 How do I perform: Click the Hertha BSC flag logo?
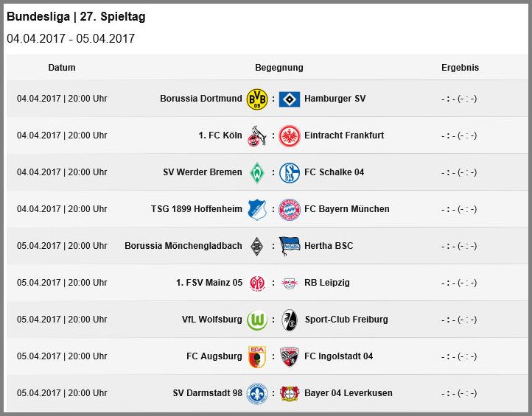pos(290,246)
